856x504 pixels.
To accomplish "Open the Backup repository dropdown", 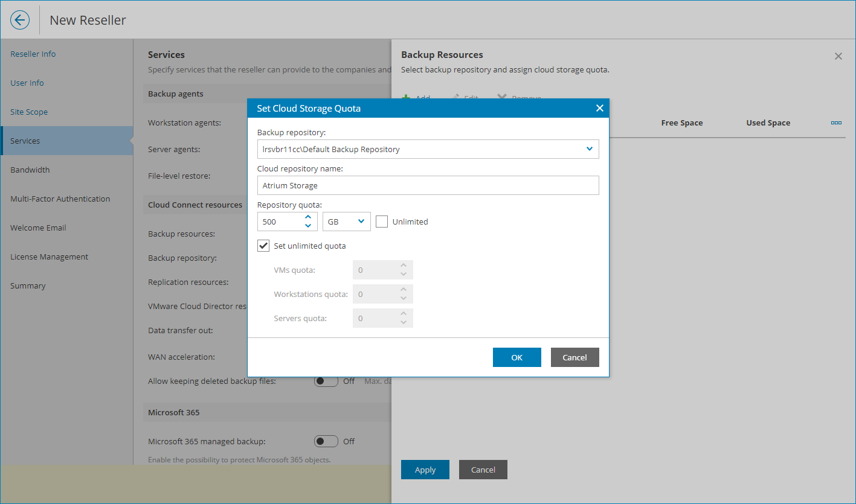I will pos(589,149).
